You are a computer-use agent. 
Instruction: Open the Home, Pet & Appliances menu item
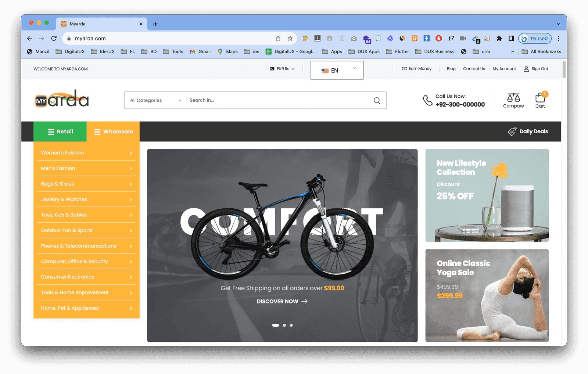pos(86,308)
